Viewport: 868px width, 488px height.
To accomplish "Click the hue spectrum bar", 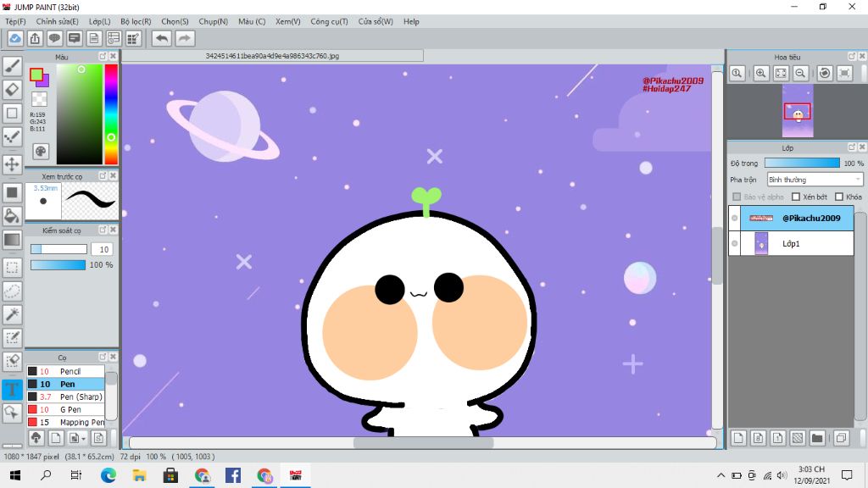I will [111, 114].
